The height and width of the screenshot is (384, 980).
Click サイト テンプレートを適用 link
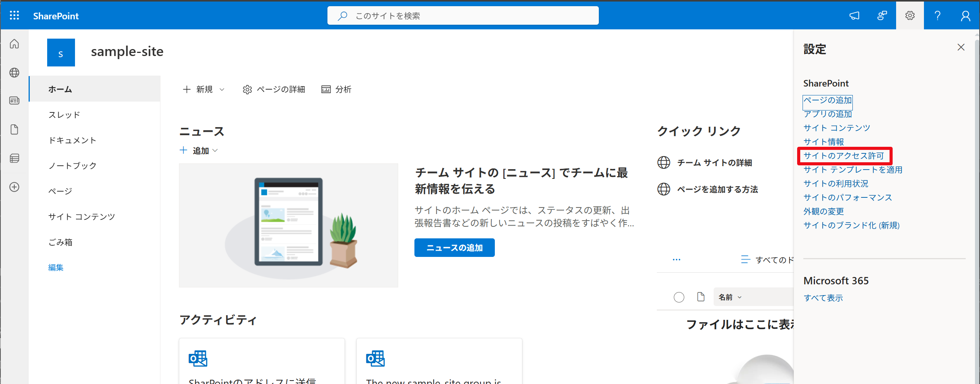tap(853, 170)
